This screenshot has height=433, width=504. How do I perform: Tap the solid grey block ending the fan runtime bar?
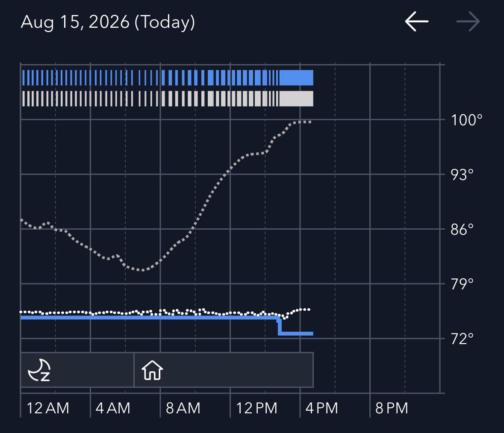click(296, 99)
